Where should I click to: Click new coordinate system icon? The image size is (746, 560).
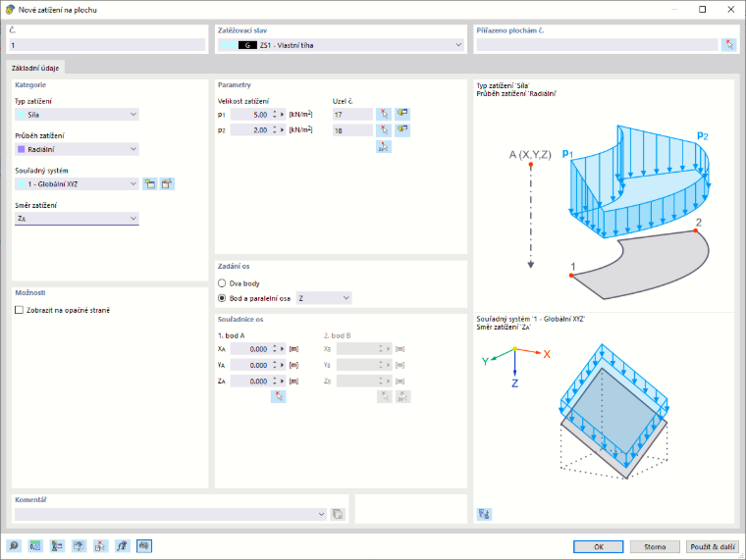[x=150, y=184]
